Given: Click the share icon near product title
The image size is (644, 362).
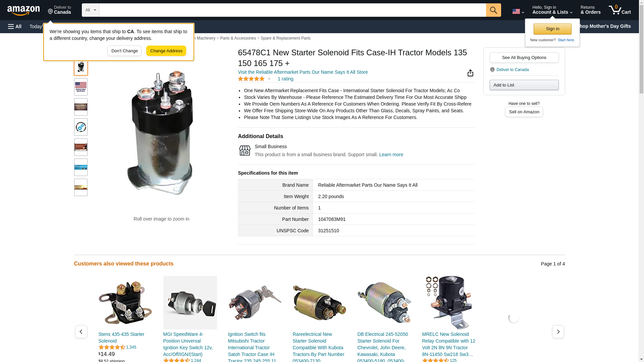Looking at the screenshot, I should pos(470,73).
